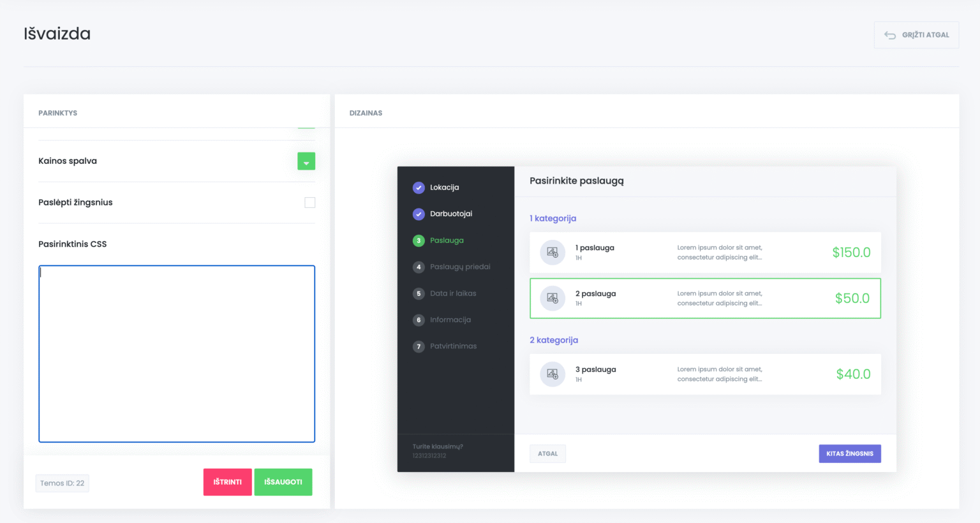Click the Lorem ipsum description of 3 paslauga
This screenshot has width=980, height=523.
coord(720,374)
